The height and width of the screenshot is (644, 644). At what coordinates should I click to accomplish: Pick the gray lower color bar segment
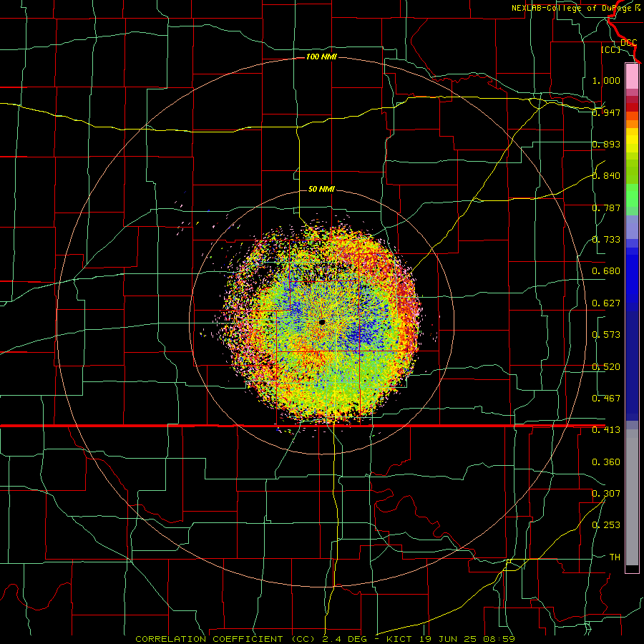point(632,497)
